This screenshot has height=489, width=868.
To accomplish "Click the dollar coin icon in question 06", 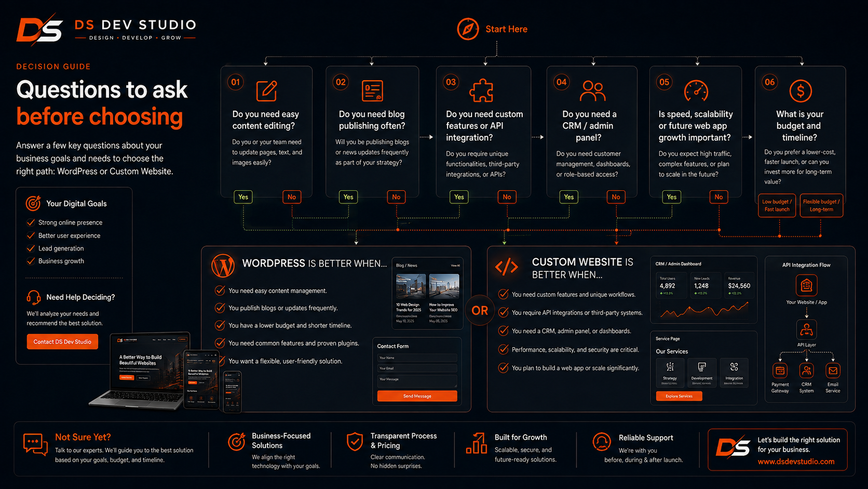I will [801, 91].
